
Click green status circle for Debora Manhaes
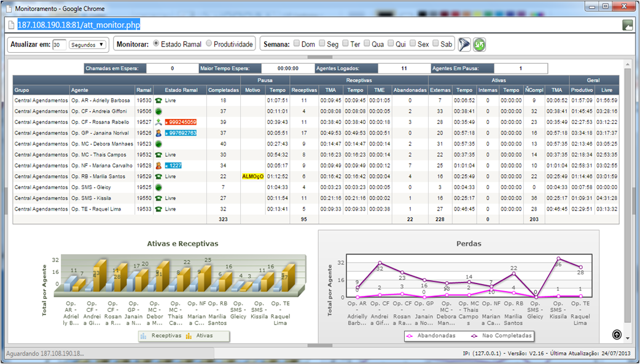(x=159, y=144)
